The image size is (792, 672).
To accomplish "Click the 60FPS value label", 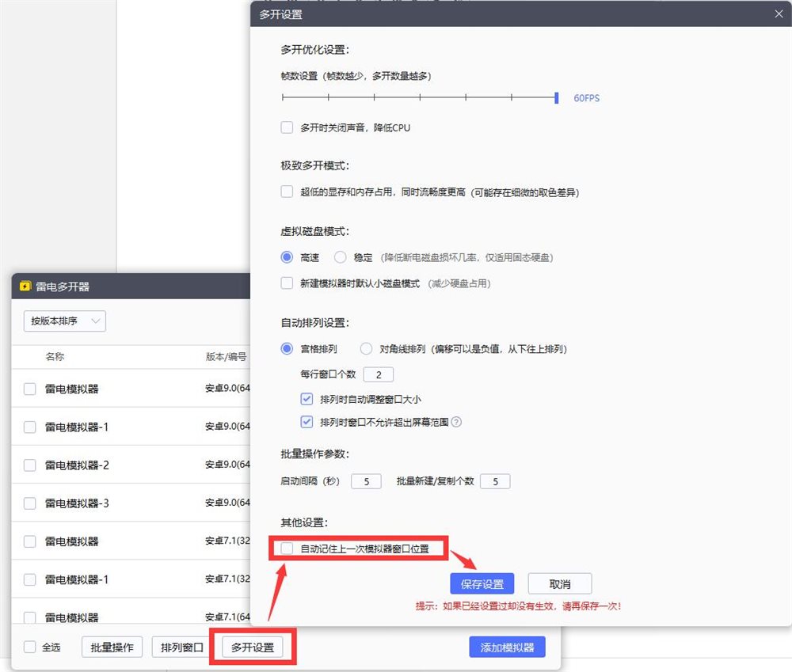I will pyautogui.click(x=586, y=98).
